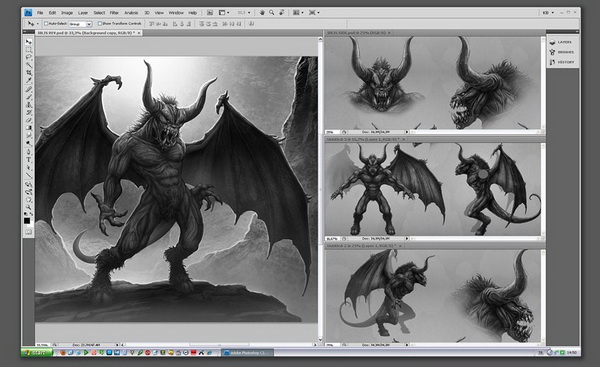Image resolution: width=600 pixels, height=367 pixels.
Task: Expand the Layers panel
Action: click(x=561, y=42)
